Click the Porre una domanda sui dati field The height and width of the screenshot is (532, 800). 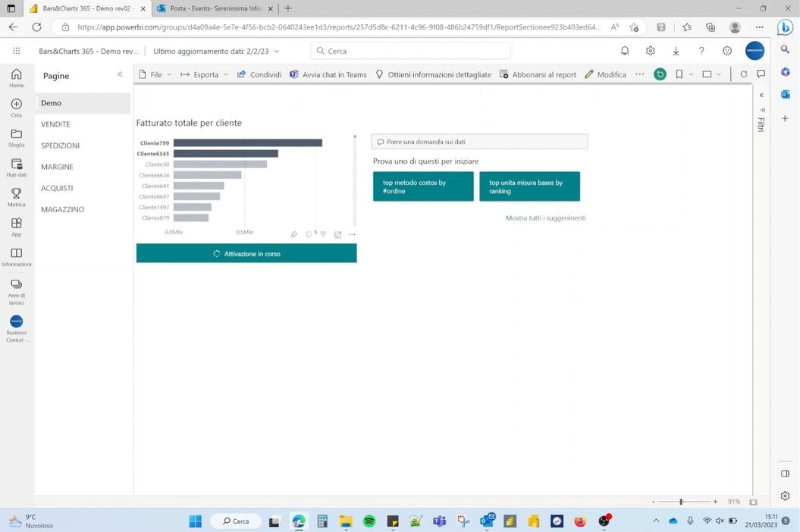(479, 142)
